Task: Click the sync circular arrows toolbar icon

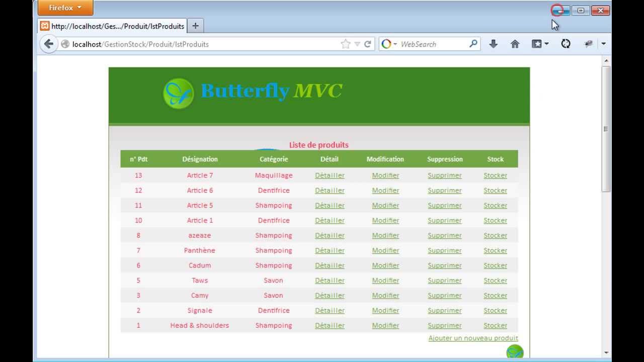Action: [566, 44]
